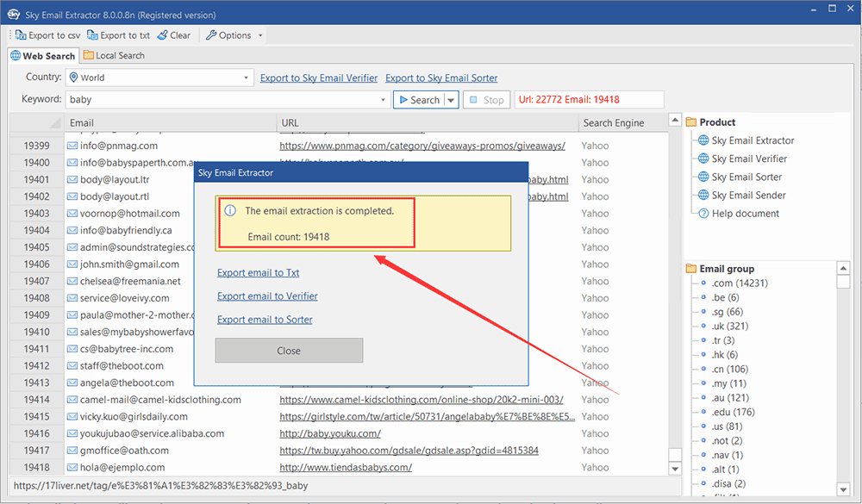The width and height of the screenshot is (862, 504).
Task: Click the Export email to Txt link
Action: click(258, 273)
